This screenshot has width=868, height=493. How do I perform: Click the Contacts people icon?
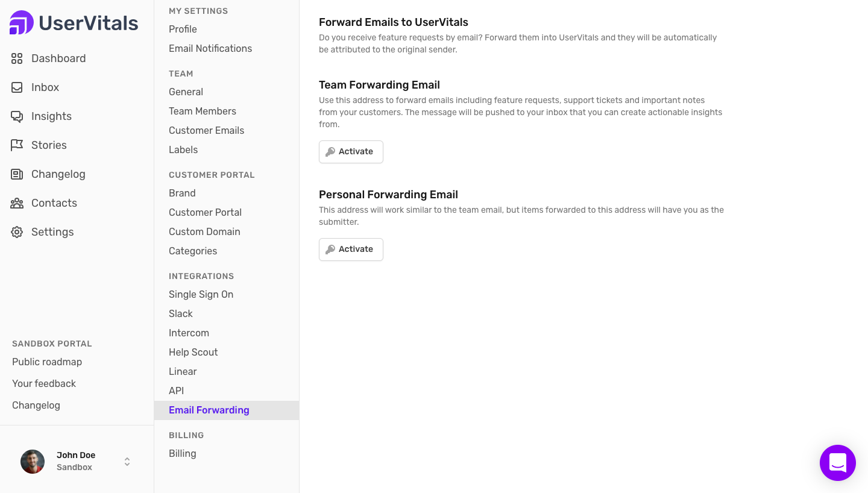tap(17, 203)
